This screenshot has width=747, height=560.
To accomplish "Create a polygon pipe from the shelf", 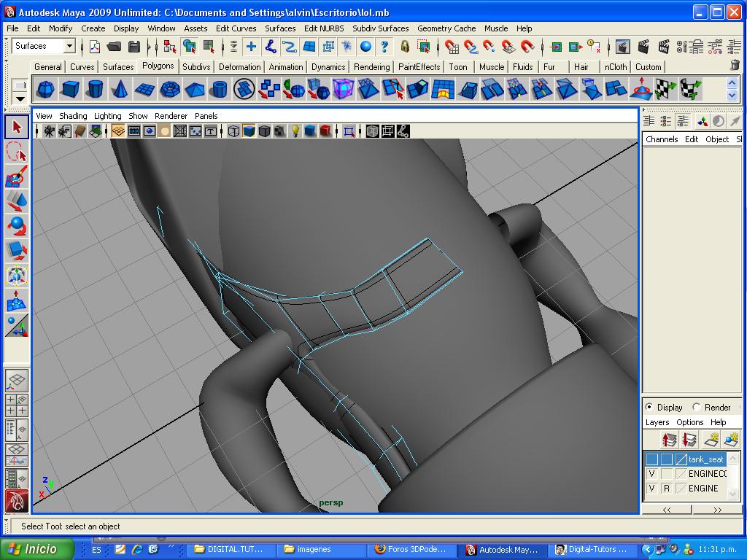I will point(219,89).
